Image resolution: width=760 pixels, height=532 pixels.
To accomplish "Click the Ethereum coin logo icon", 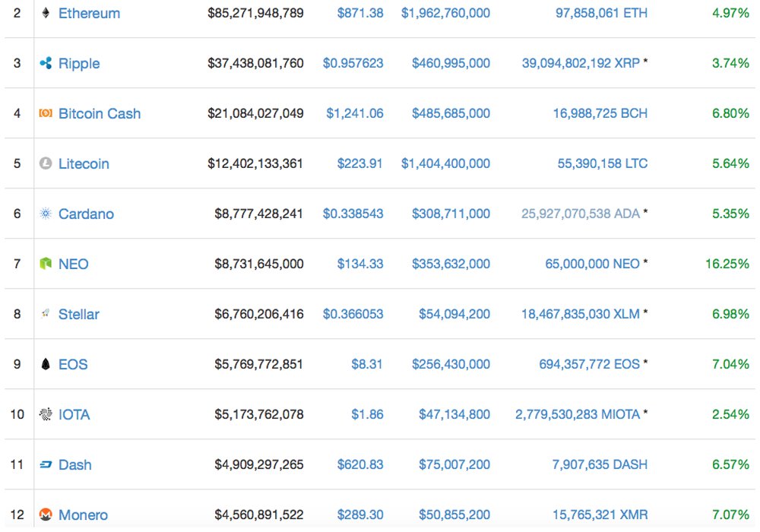I will click(46, 13).
